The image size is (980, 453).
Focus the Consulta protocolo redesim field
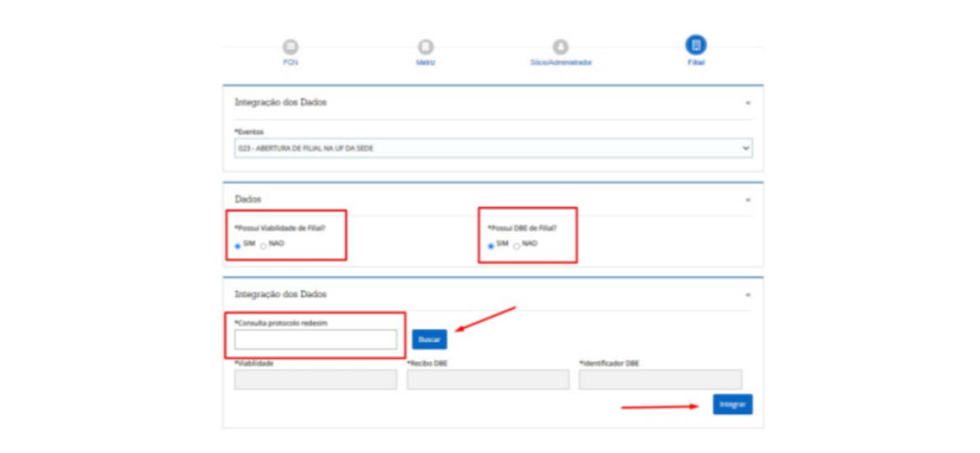tap(315, 339)
